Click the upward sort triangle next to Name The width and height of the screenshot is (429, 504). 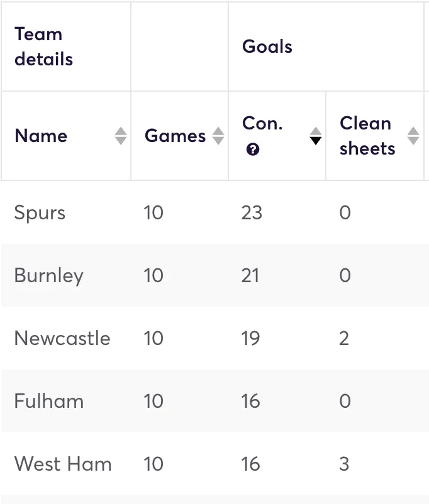(x=120, y=132)
